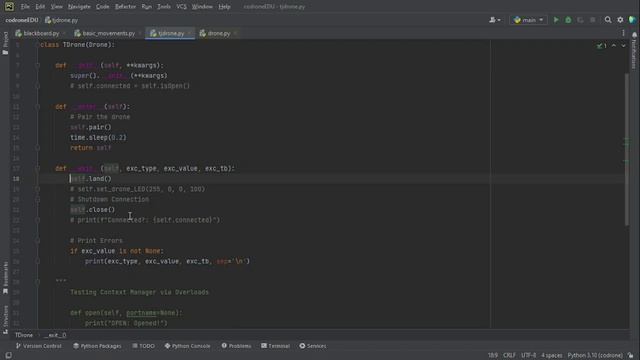The height and width of the screenshot is (360, 640).
Task: Collapse the docstring block fold marker
Action: 37,282
